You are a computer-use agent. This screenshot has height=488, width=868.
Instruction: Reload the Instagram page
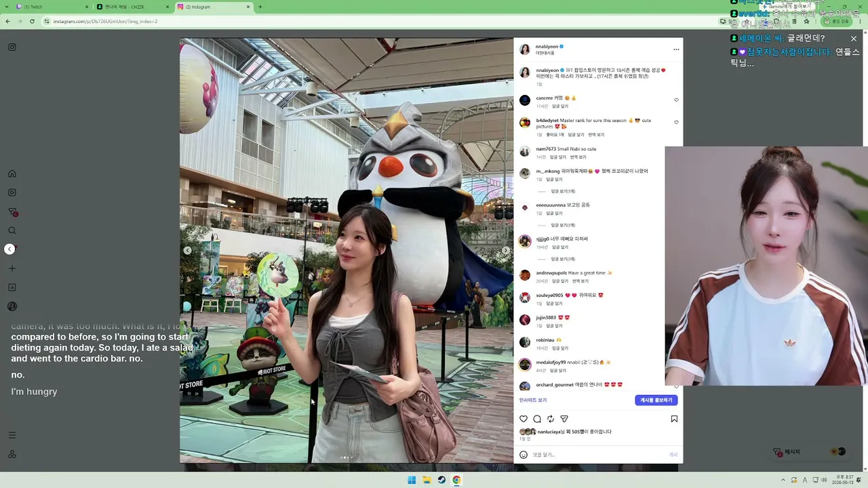(x=33, y=21)
